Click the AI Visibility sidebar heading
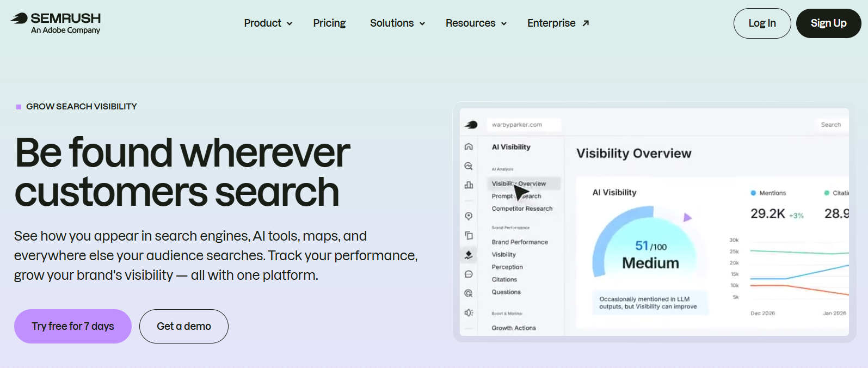The width and height of the screenshot is (868, 368). pyautogui.click(x=511, y=147)
